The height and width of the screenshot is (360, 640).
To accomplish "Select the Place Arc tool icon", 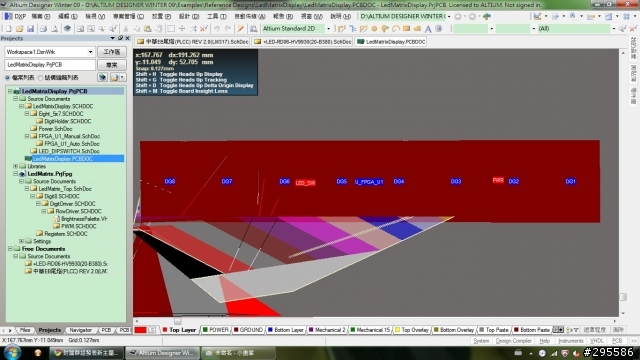I will (396, 29).
